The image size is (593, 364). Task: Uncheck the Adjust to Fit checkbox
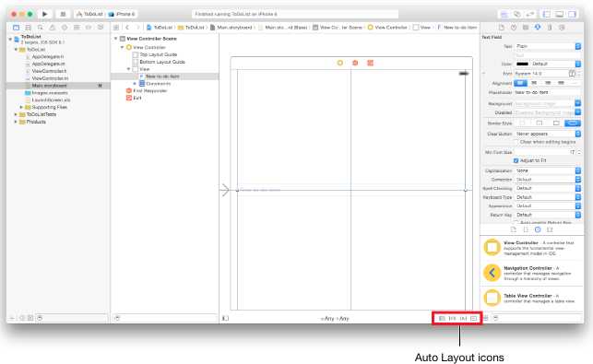(516, 160)
